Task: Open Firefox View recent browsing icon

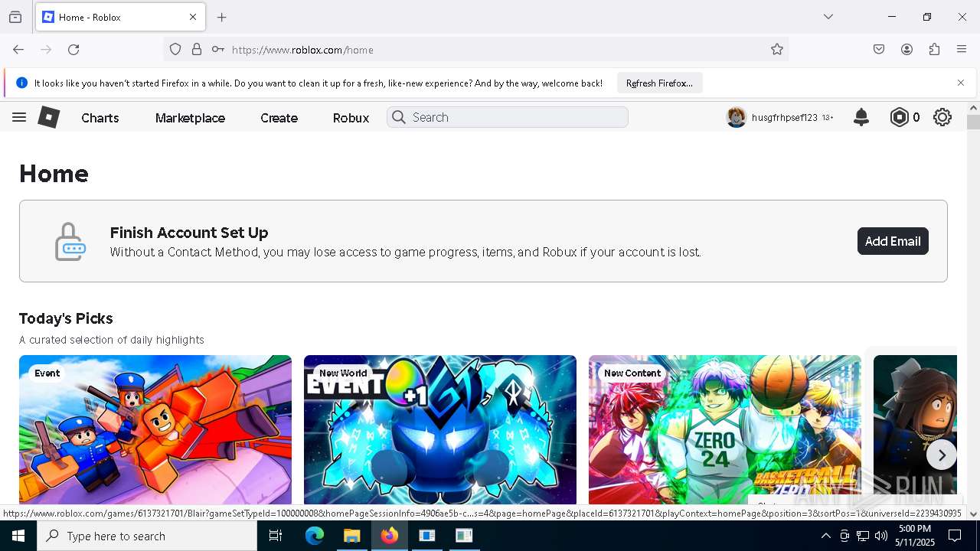Action: [15, 17]
